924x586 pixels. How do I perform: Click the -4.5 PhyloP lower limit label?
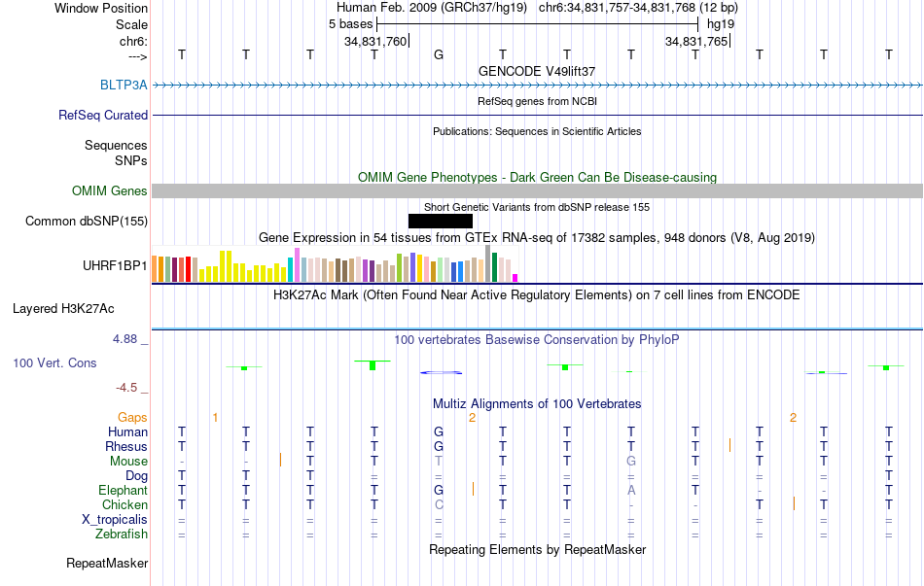point(126,388)
